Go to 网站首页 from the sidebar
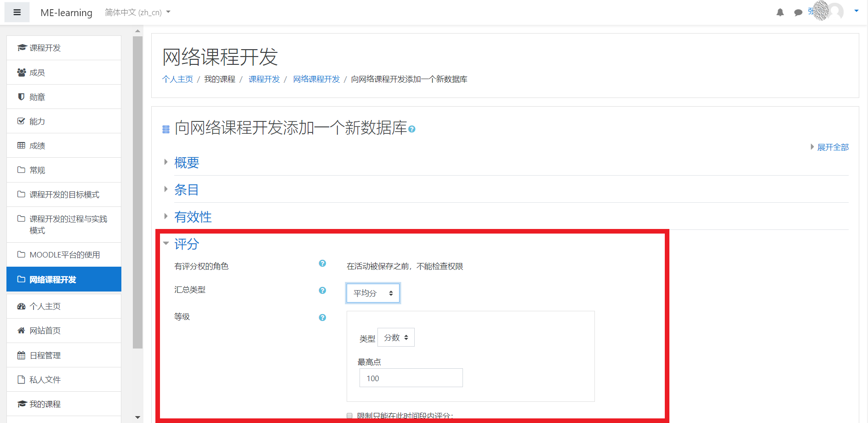The height and width of the screenshot is (423, 868). (44, 330)
